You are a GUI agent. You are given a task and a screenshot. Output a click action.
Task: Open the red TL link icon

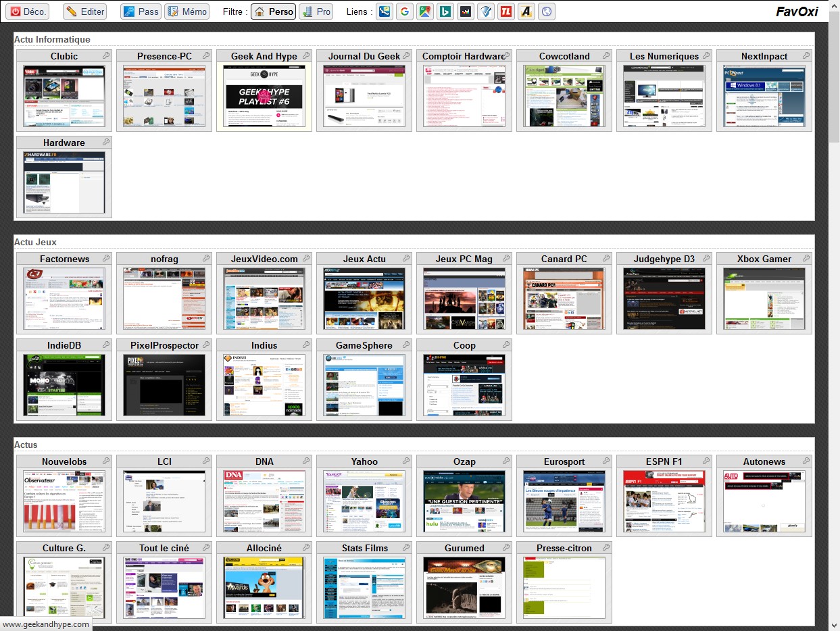[506, 11]
